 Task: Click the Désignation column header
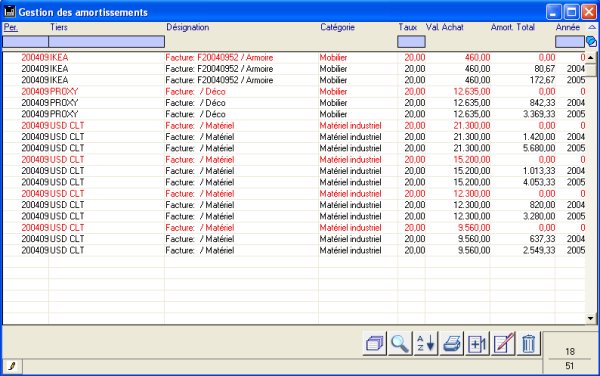tap(188, 27)
